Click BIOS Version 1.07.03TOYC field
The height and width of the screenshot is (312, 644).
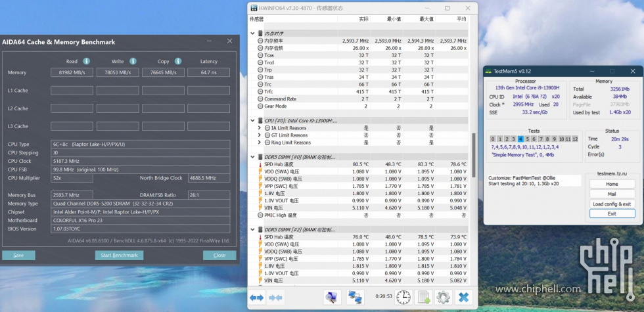click(141, 229)
